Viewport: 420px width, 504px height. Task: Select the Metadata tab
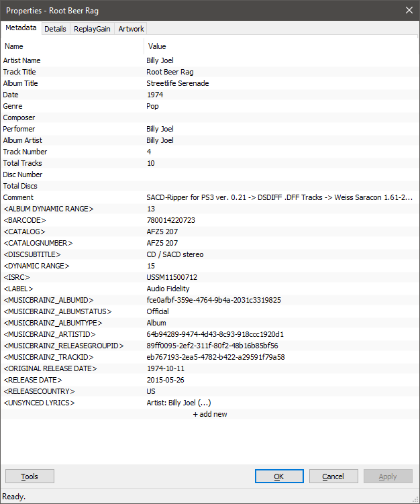[21, 28]
